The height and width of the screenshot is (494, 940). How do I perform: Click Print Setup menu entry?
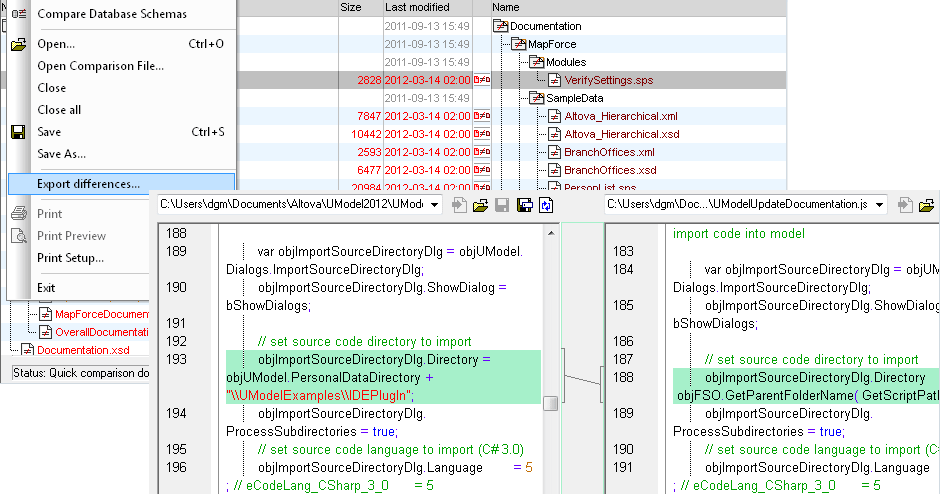(x=70, y=258)
